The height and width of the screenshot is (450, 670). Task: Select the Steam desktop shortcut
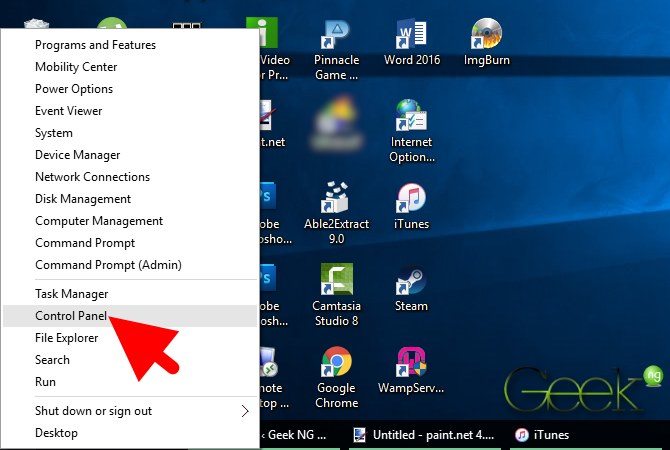coord(411,288)
